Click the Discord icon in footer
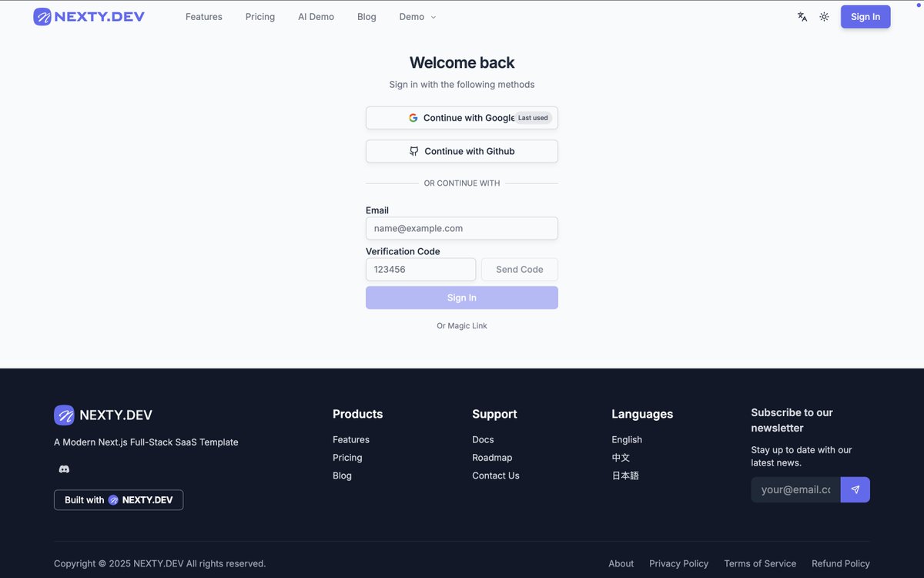 64,469
